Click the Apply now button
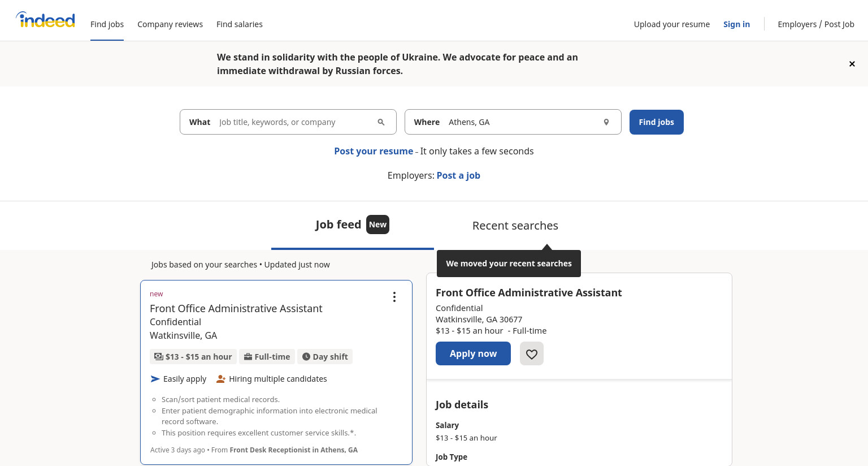This screenshot has height=466, width=868. 473,353
